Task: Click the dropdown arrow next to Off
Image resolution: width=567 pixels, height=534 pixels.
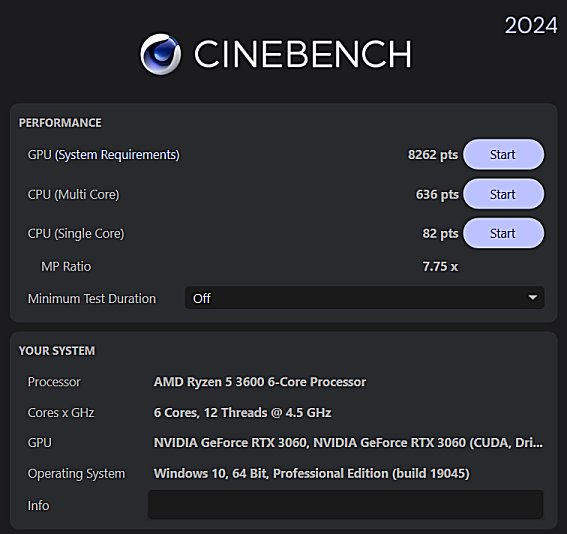Action: (x=532, y=298)
